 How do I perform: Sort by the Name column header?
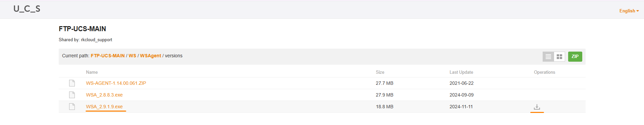point(92,72)
